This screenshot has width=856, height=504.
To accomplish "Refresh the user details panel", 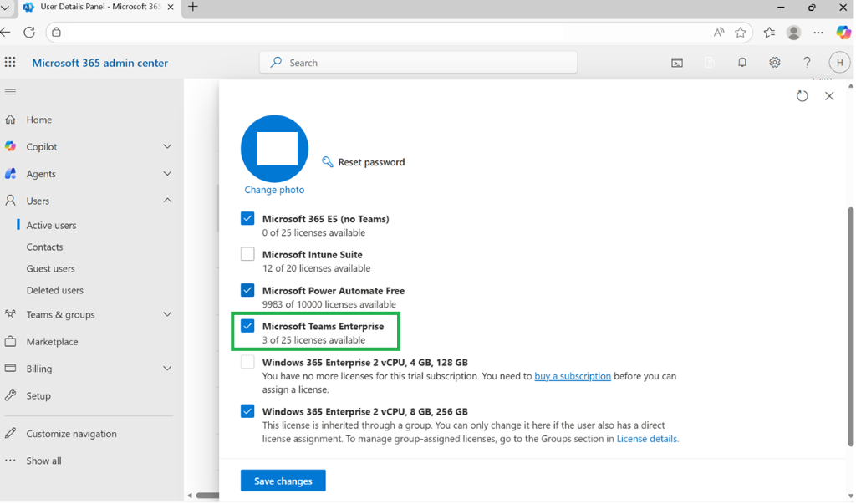I will [802, 96].
